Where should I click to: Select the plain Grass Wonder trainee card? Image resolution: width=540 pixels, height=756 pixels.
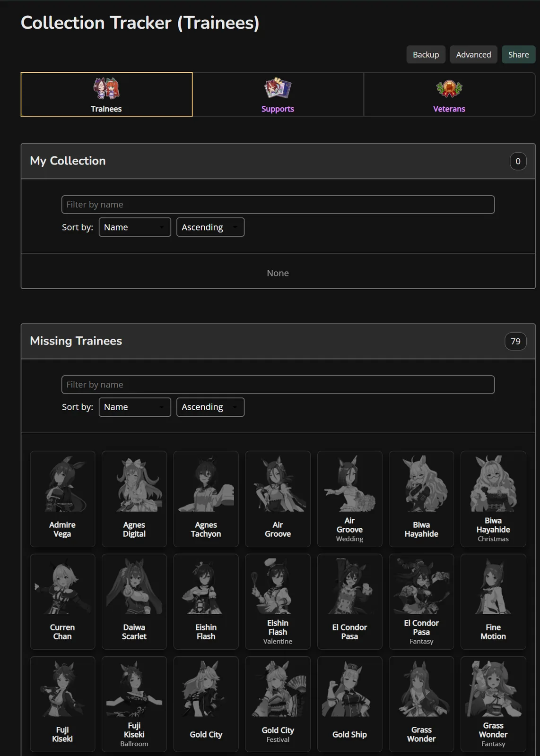click(421, 704)
